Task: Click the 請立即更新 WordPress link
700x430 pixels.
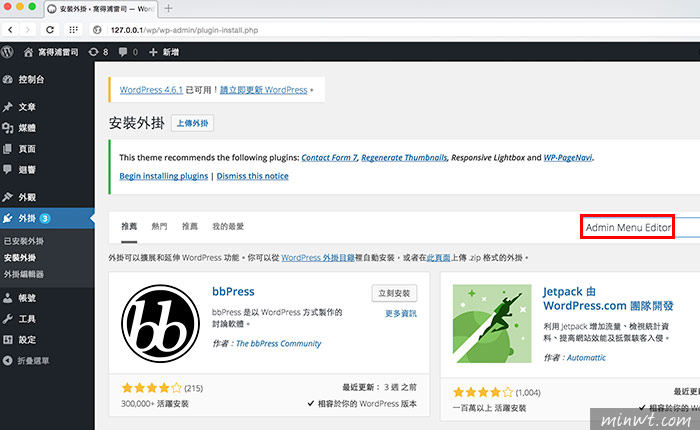Action: pos(263,90)
